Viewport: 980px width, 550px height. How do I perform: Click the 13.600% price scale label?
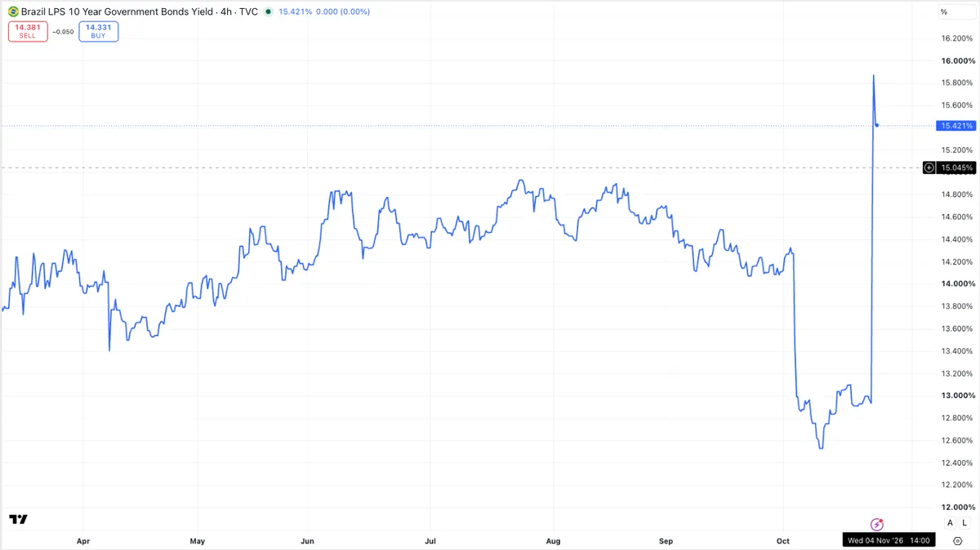956,329
